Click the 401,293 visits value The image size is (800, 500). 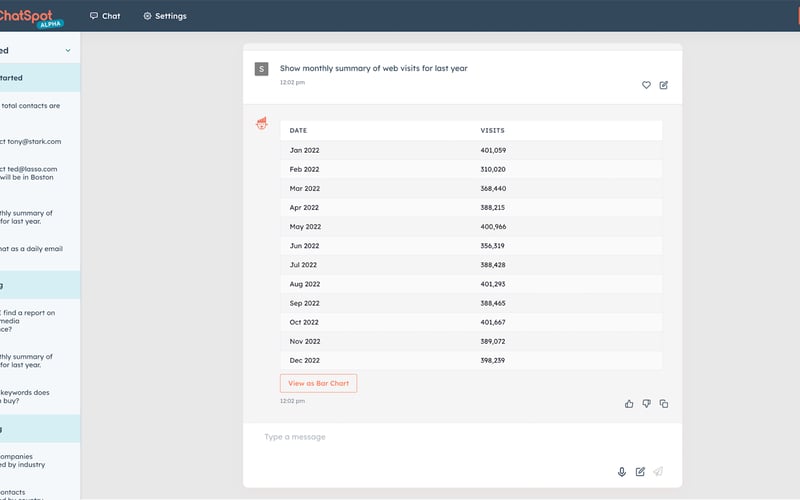click(x=493, y=284)
